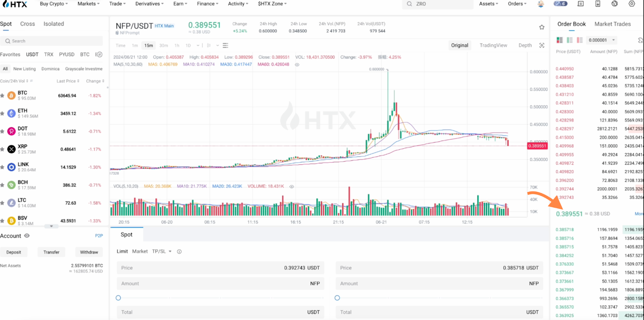Open the coin list settings icon
644x320 pixels.
click(99, 54)
